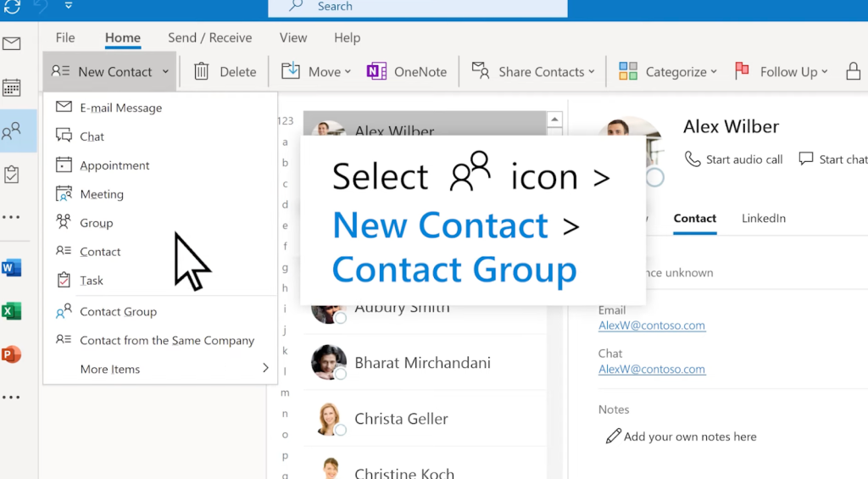Click the Search box in title bar
The image size is (868, 479).
point(417,7)
